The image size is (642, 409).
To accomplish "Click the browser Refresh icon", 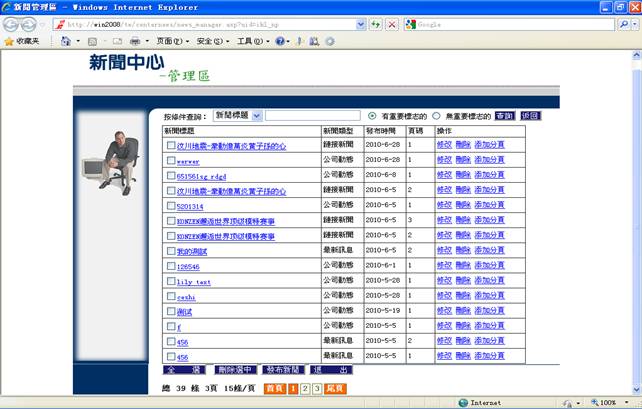I will 375,23.
